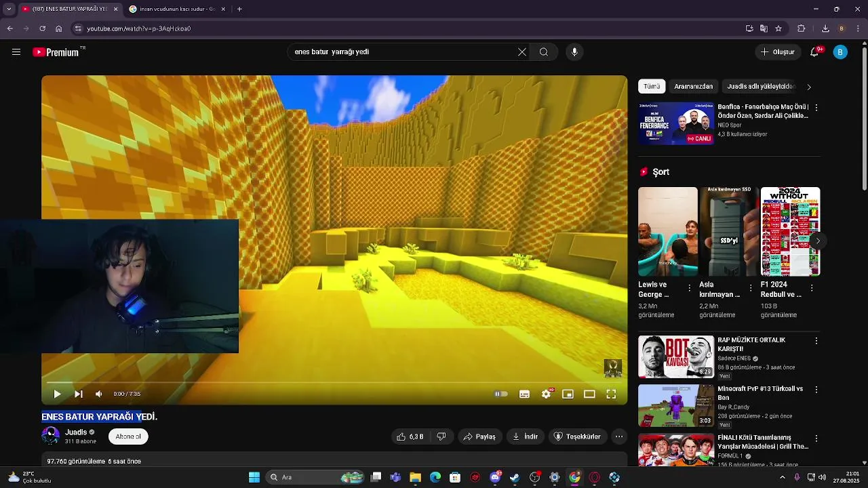868x488 pixels.
Task: Open the Juadis channel avatar
Action: click(x=50, y=436)
